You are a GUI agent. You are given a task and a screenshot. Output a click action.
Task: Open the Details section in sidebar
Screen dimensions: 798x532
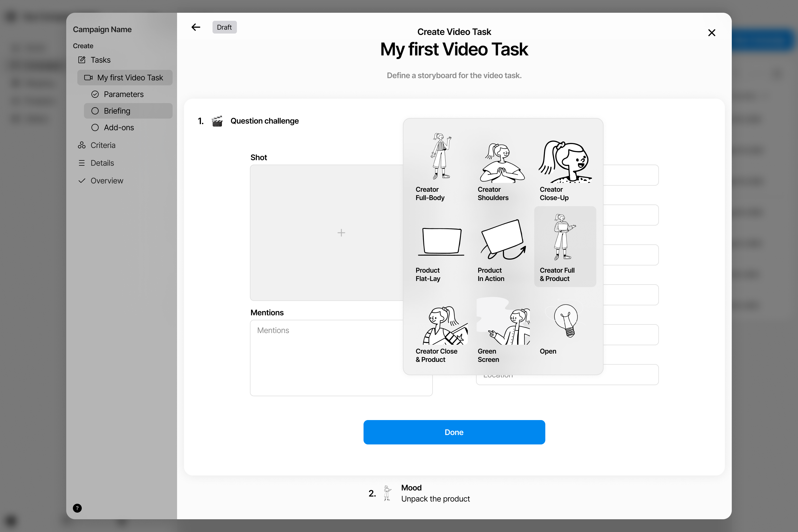(102, 163)
